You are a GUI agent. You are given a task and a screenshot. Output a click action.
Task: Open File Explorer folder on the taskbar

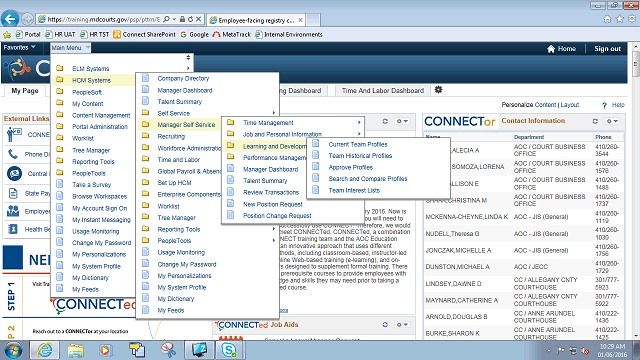tap(76, 350)
